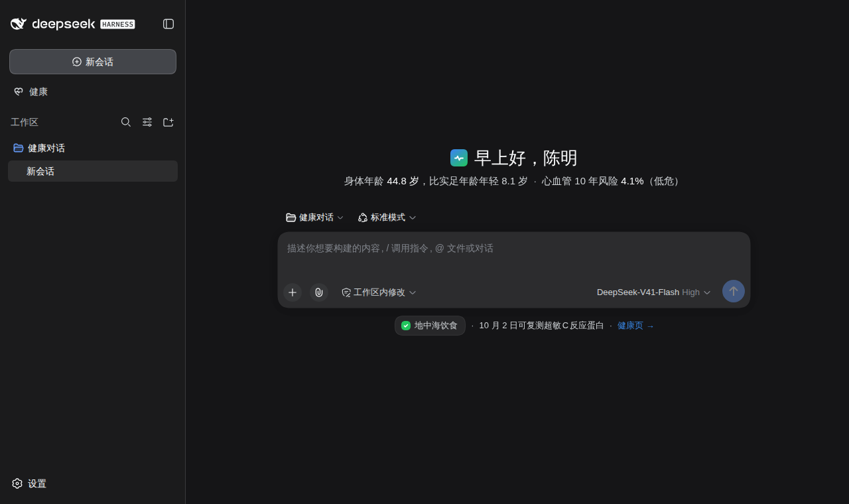Click the DeepSeek whale logo
Image resolution: width=849 pixels, height=504 pixels.
pyautogui.click(x=19, y=24)
